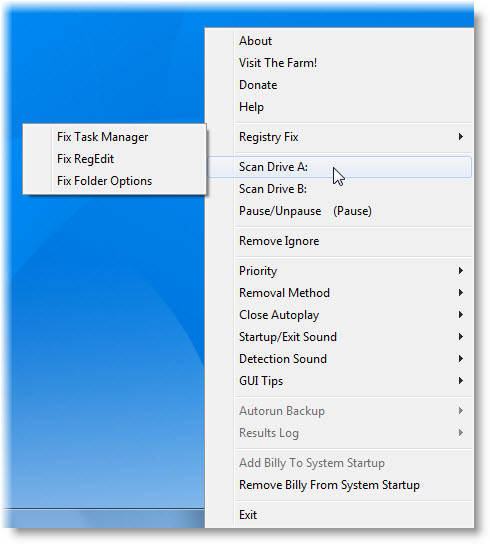Start Scan Drive B:
The image size is (490, 544).
339,189
